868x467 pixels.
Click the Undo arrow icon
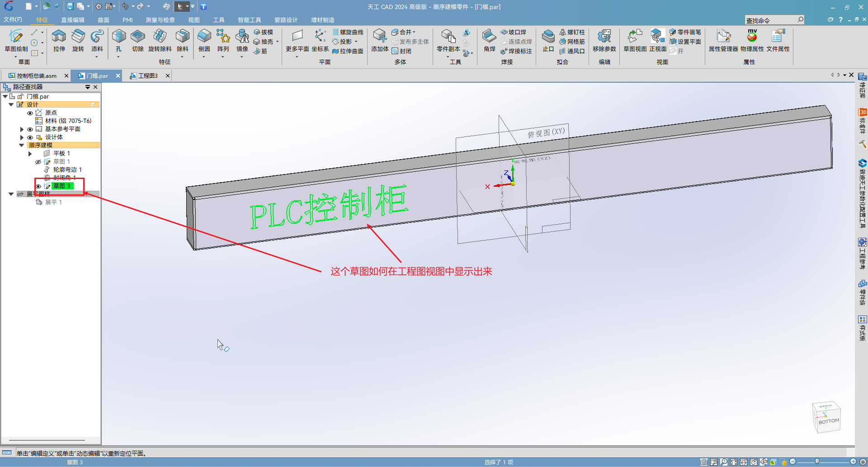(x=125, y=6)
